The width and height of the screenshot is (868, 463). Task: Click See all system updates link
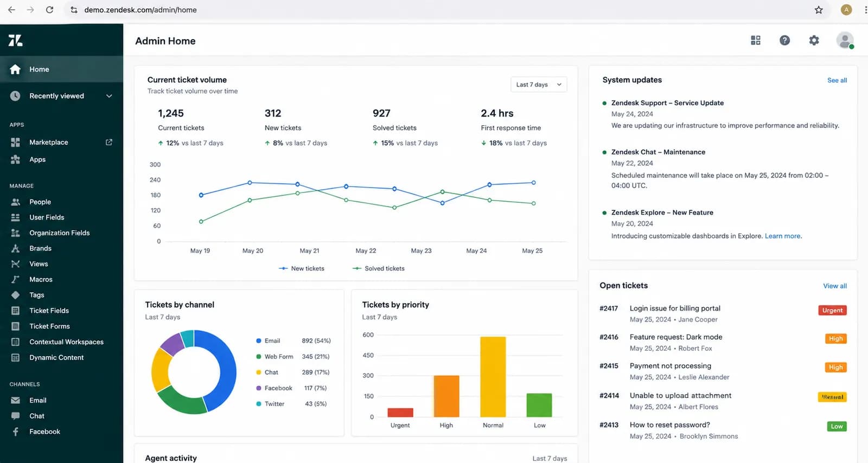pos(837,80)
